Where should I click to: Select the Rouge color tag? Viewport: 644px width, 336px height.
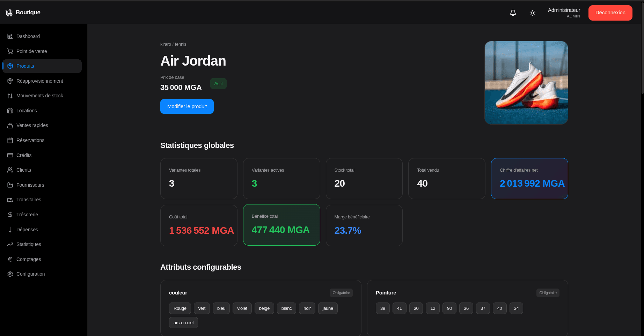click(x=180, y=308)
